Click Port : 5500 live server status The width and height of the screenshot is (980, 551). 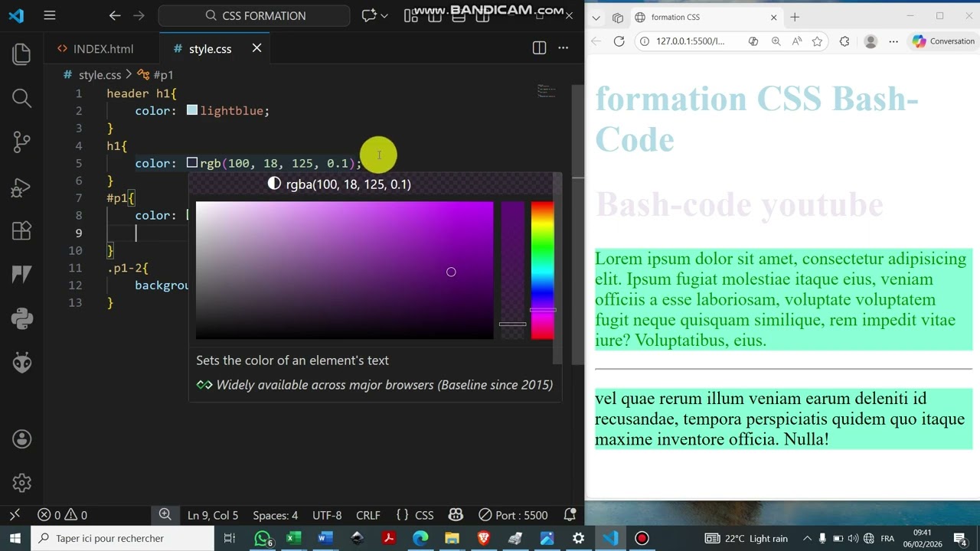(x=513, y=515)
